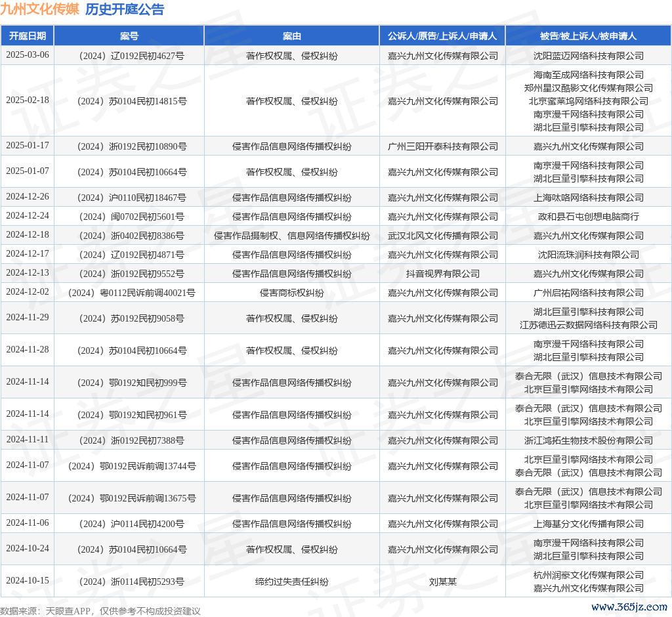
Task: Click plaintiff 武汉北风文化传播有限公司
Action: pos(443,236)
